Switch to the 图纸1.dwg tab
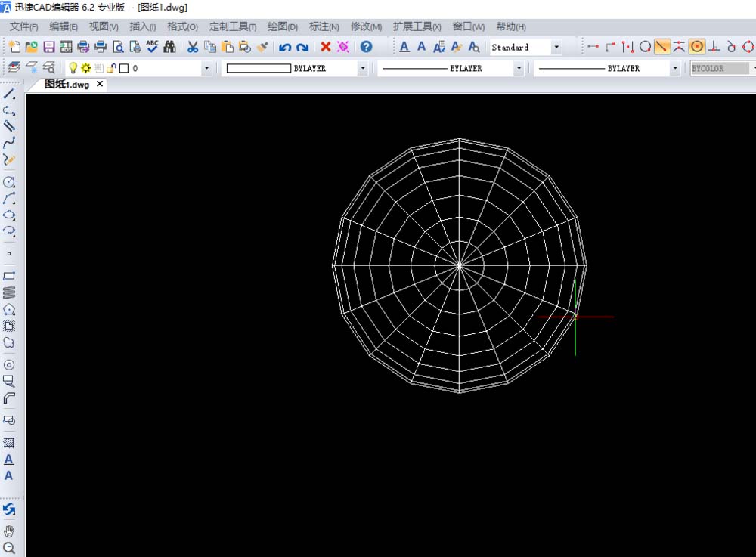The width and height of the screenshot is (756, 557). coord(67,85)
